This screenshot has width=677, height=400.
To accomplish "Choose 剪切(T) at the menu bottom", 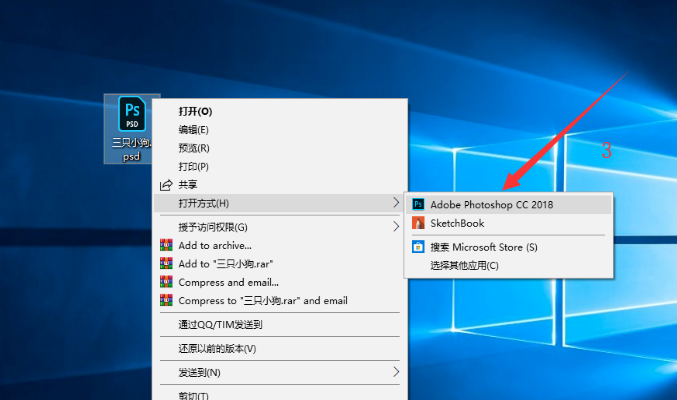I will pyautogui.click(x=193, y=395).
